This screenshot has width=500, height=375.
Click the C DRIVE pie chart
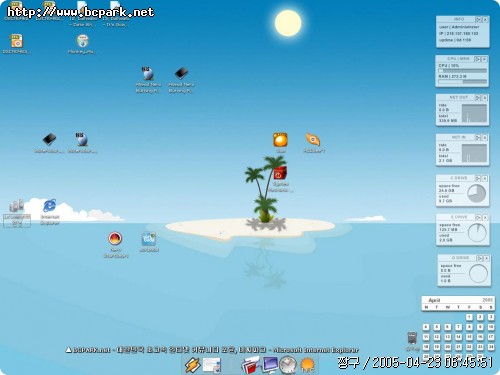[476, 193]
